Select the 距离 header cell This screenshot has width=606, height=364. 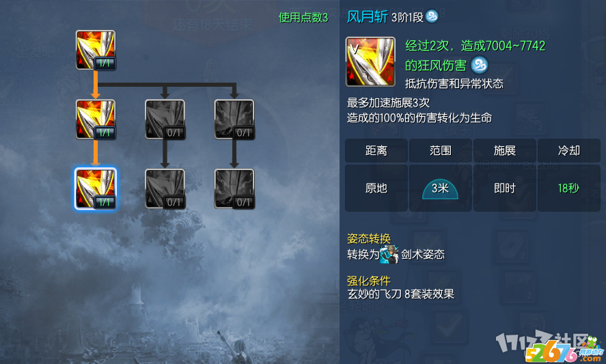pyautogui.click(x=376, y=150)
